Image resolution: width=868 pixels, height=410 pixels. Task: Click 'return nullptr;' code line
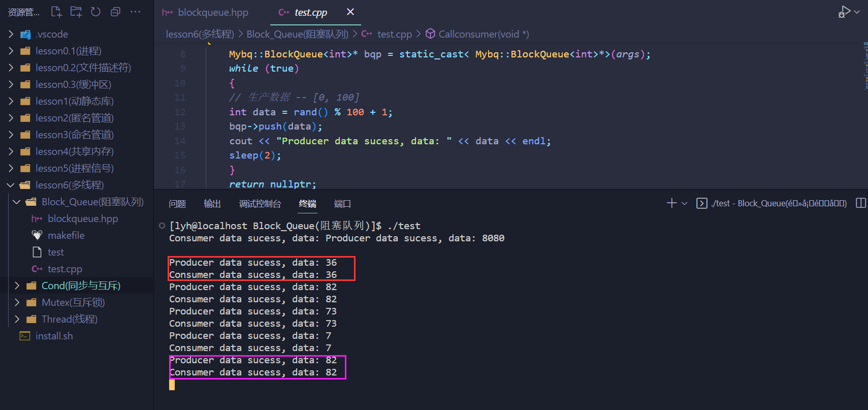[273, 184]
